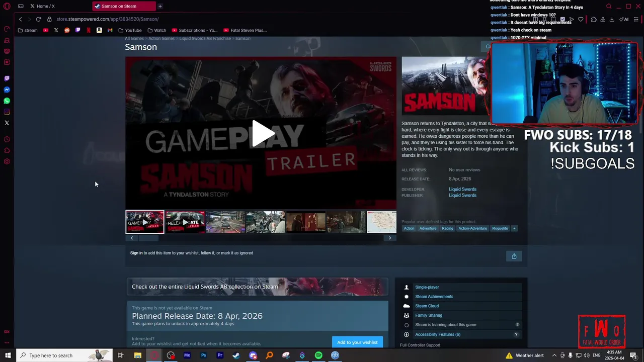The height and width of the screenshot is (362, 644).
Task: Follow the All Games breadcrumb link
Action: pyautogui.click(x=134, y=39)
